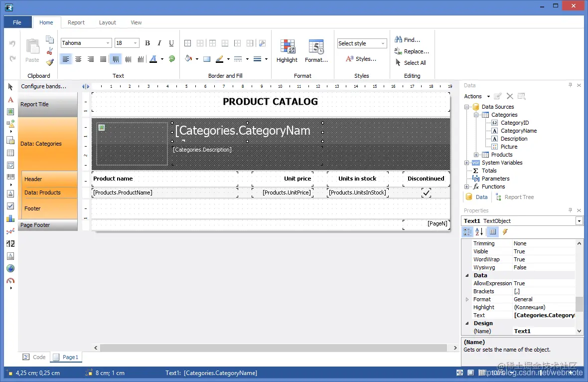Expand the System Variables node
Viewport: 588px width, 382px height.
(466, 163)
